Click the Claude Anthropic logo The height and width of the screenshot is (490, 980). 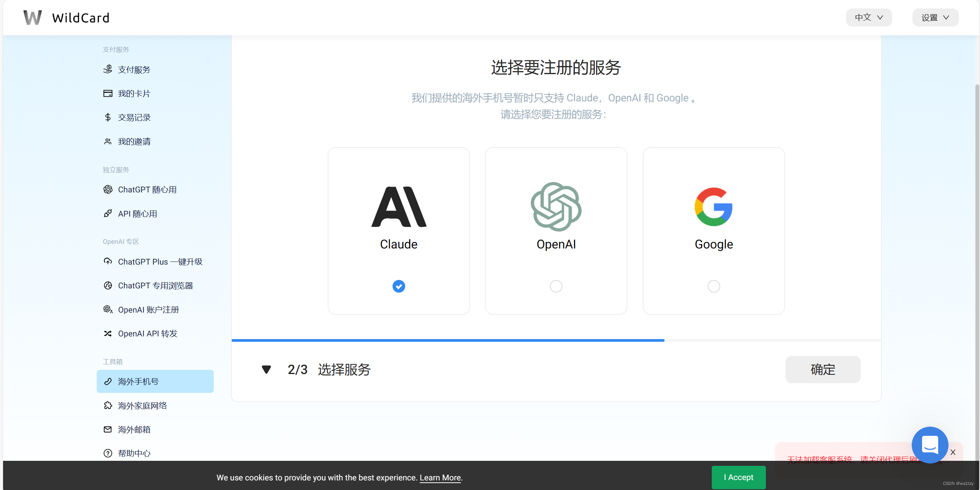(399, 207)
